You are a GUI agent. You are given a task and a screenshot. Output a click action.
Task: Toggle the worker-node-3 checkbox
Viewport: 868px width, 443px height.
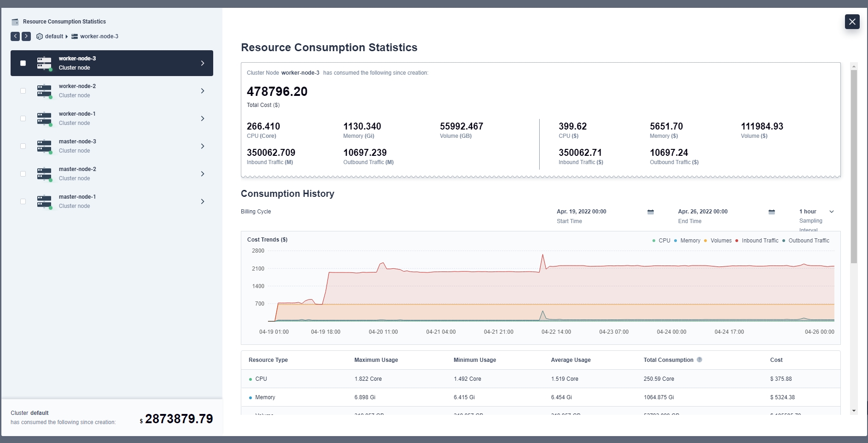[x=23, y=63]
